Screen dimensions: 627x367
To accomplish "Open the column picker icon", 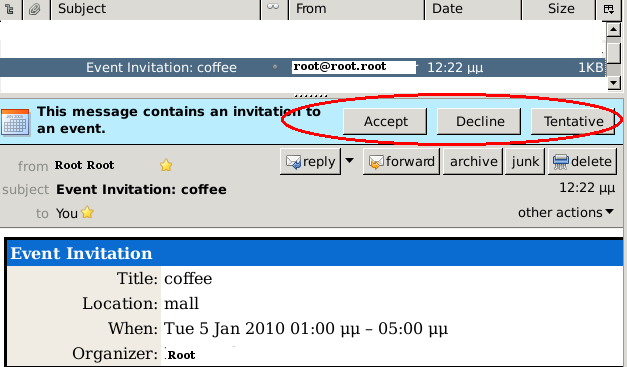I will pos(609,9).
